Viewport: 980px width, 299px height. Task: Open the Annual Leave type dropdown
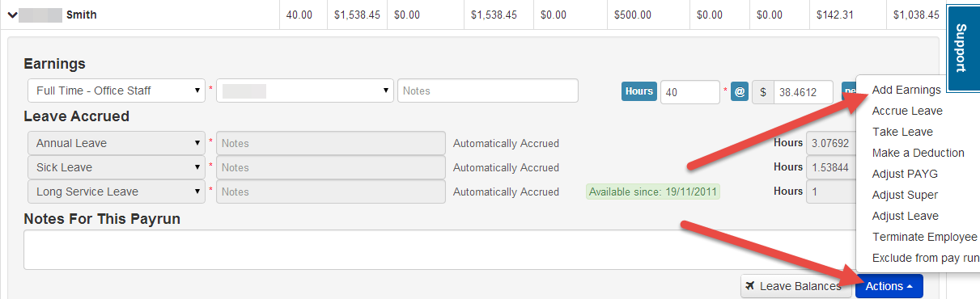pyautogui.click(x=116, y=143)
